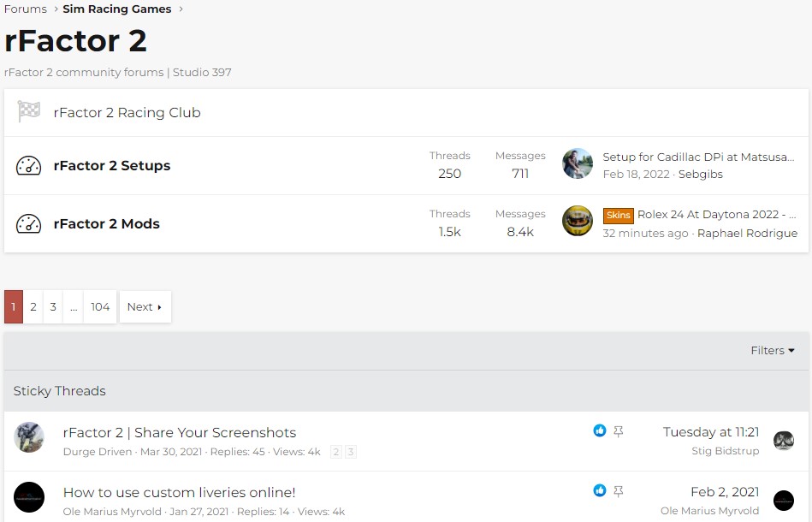812x522 pixels.
Task: Click 32 minutes ago timestamp in Mods row
Action: [x=645, y=233]
